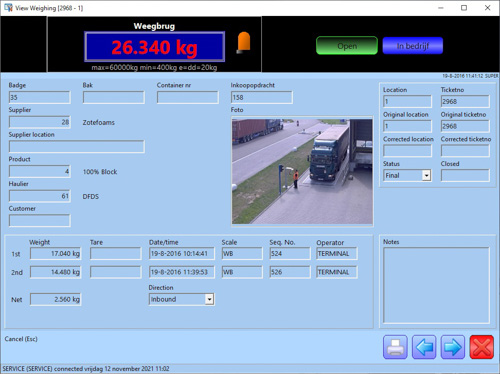Go to previous weighing with left arrow
The height and width of the screenshot is (374, 500).
[424, 347]
